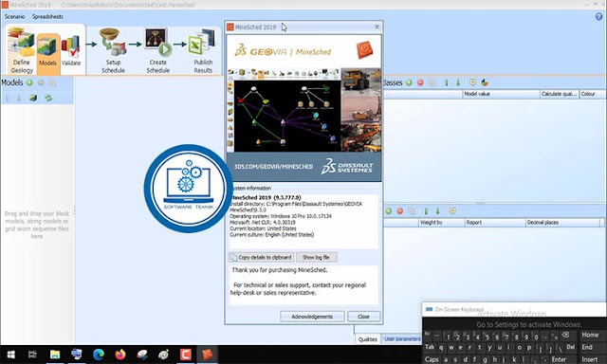Refresh models with green arrows icon
This screenshot has height=364, width=607.
(x=48, y=99)
